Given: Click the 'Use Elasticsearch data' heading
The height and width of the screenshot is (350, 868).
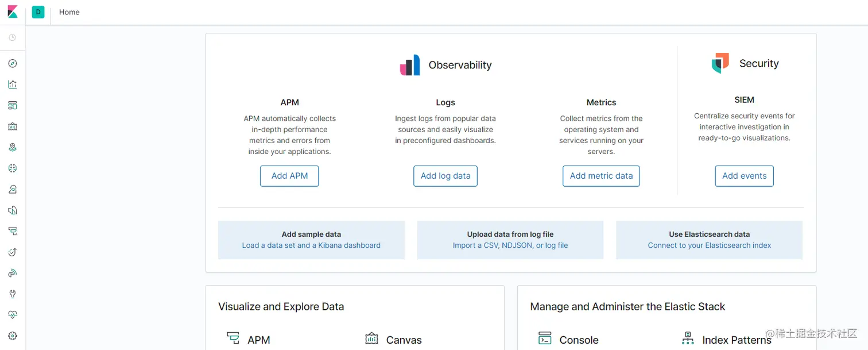Looking at the screenshot, I should pyautogui.click(x=710, y=234).
